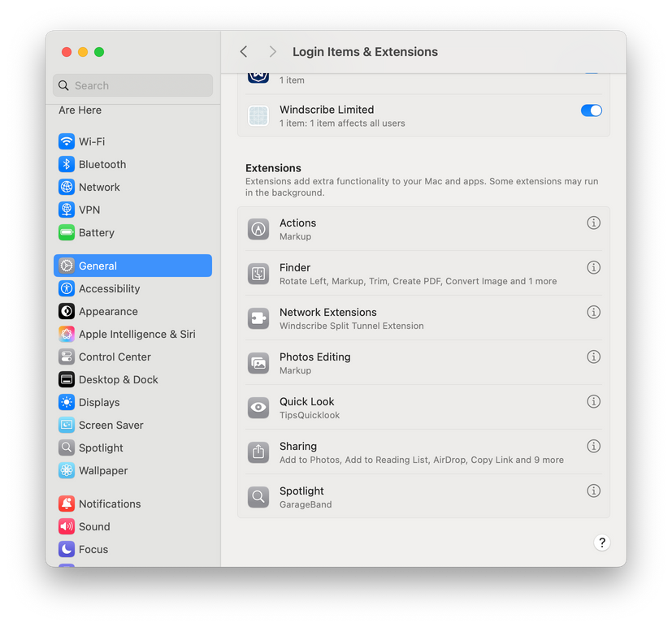Open Battery settings via its icon
The image size is (672, 627).
pyautogui.click(x=66, y=232)
